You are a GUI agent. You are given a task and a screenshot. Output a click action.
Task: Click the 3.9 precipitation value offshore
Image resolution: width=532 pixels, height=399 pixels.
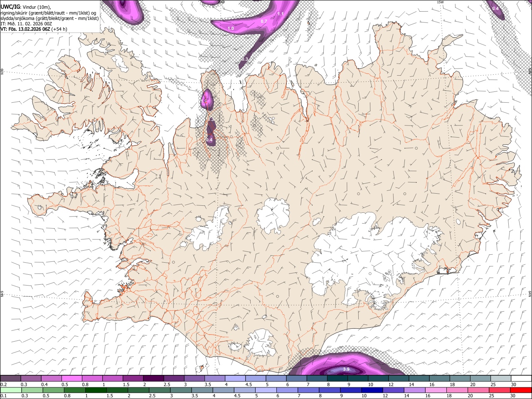[x=346, y=369]
